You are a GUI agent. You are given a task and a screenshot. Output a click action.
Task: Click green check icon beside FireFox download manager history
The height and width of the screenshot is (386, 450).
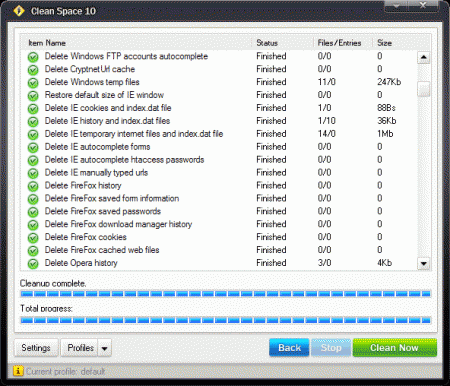click(x=33, y=225)
